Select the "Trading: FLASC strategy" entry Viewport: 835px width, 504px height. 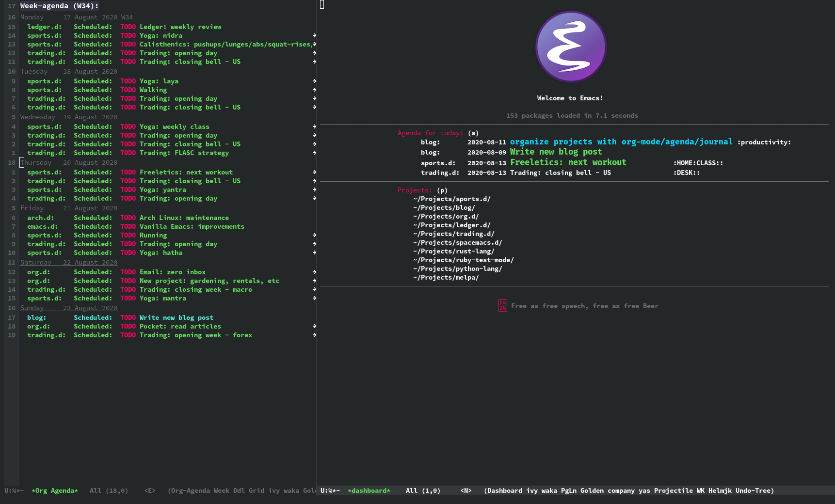click(x=184, y=153)
